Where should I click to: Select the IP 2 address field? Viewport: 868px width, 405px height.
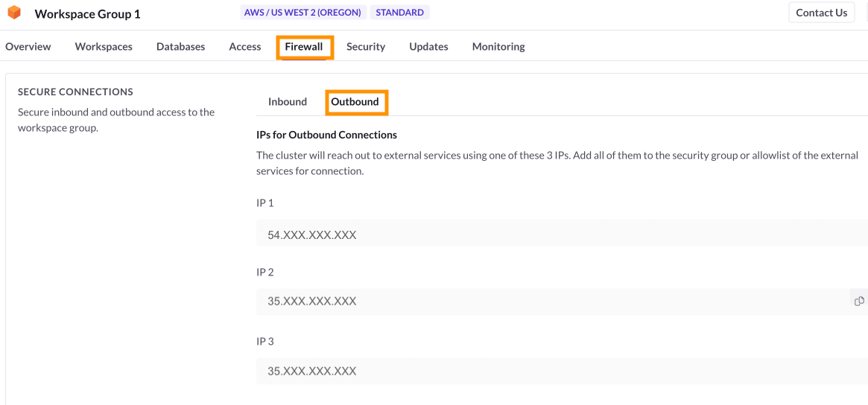tap(551, 302)
